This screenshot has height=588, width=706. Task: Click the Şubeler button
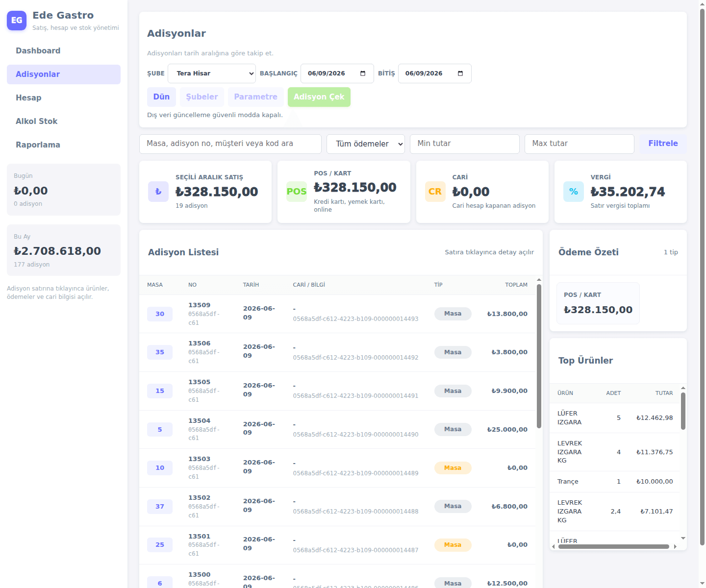pyautogui.click(x=202, y=97)
